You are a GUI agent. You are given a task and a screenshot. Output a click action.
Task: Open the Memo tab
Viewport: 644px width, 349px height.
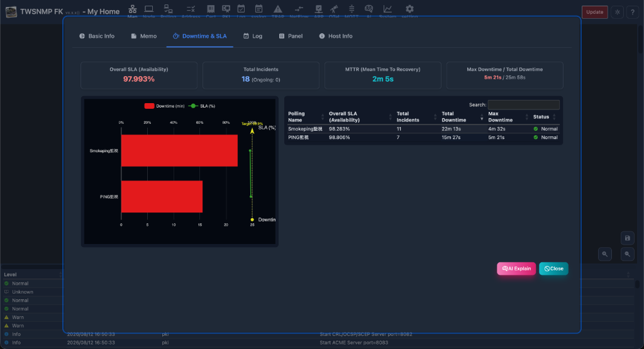pos(144,36)
